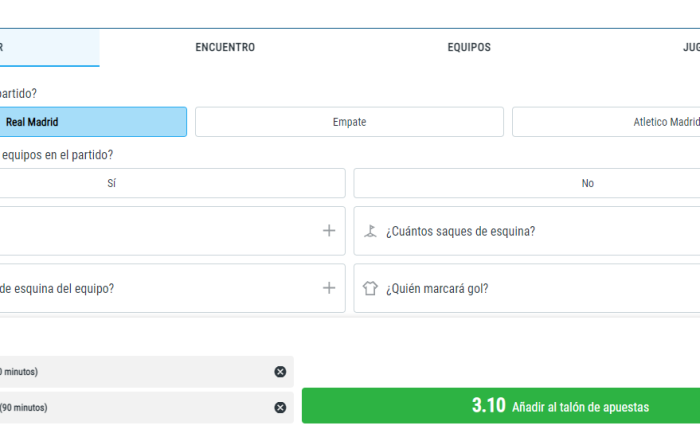This screenshot has width=700, height=441.
Task: Click the corner flag icon
Action: tap(370, 231)
